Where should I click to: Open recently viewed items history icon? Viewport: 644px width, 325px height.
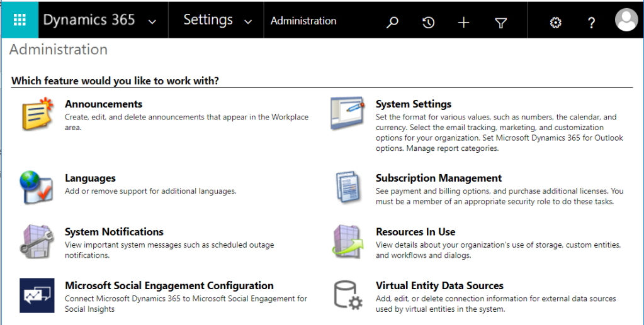428,23
